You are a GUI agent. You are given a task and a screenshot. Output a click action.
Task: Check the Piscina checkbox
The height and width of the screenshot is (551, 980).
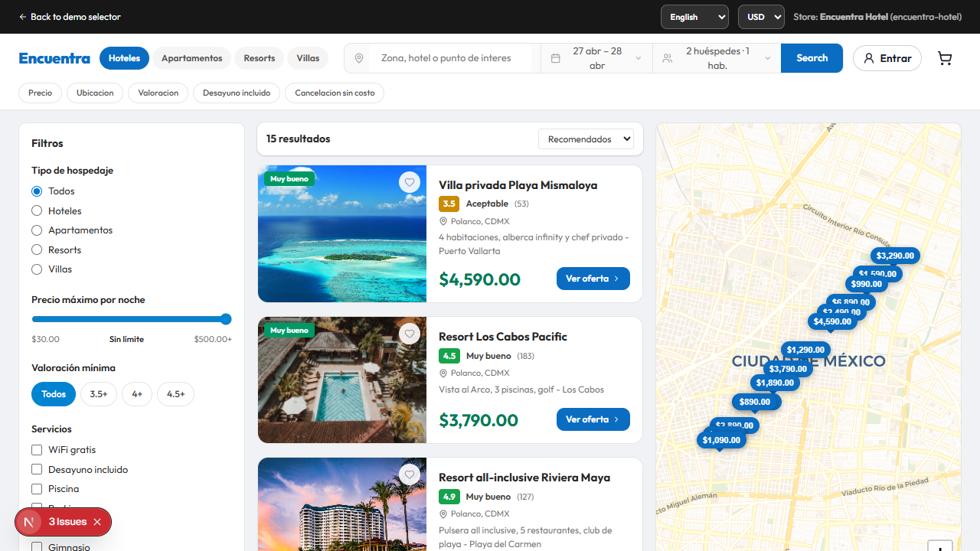coord(37,489)
